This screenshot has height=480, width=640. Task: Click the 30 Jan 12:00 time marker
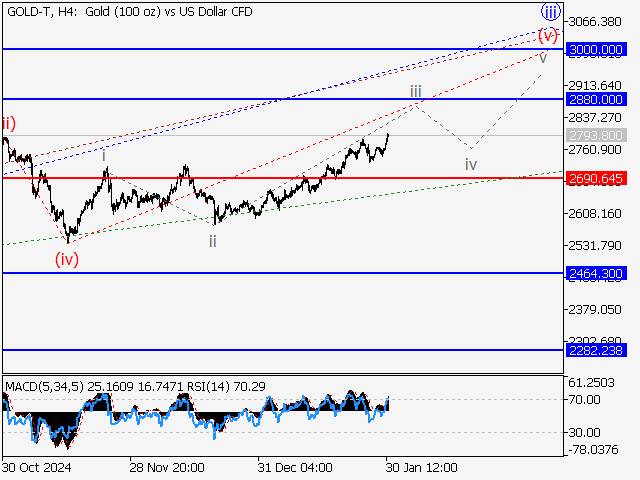[x=421, y=467]
